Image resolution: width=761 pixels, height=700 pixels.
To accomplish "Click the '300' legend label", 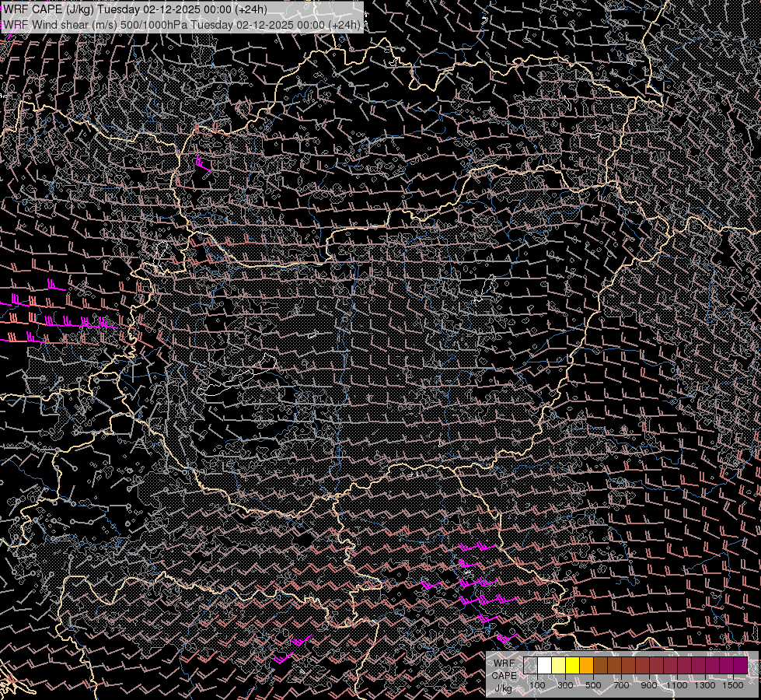I will click(x=565, y=685).
